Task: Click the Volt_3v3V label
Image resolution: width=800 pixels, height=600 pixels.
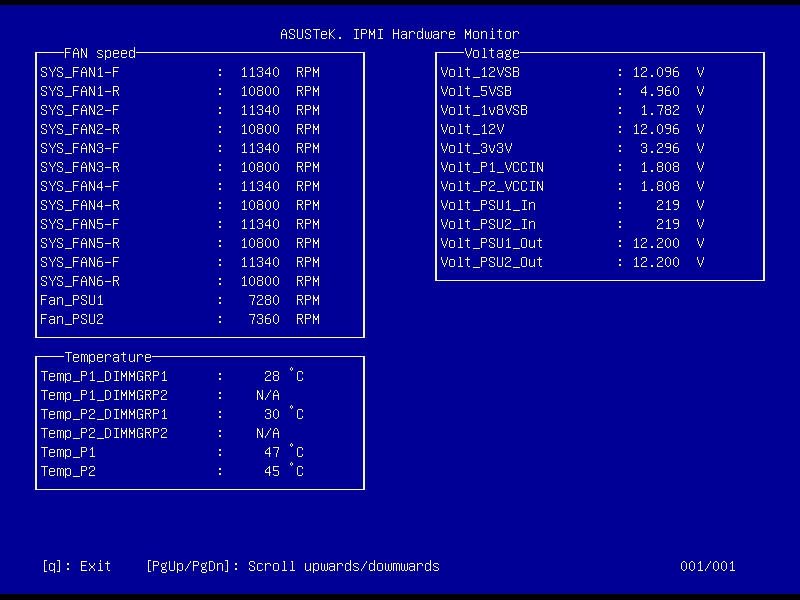Action: coord(476,148)
